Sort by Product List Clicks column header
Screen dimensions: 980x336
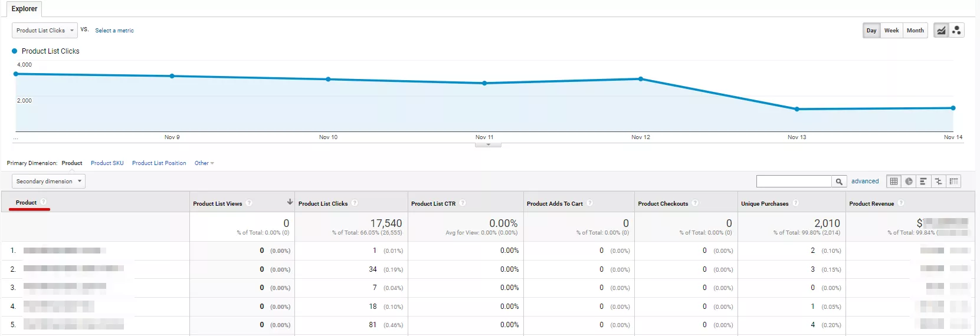(323, 204)
